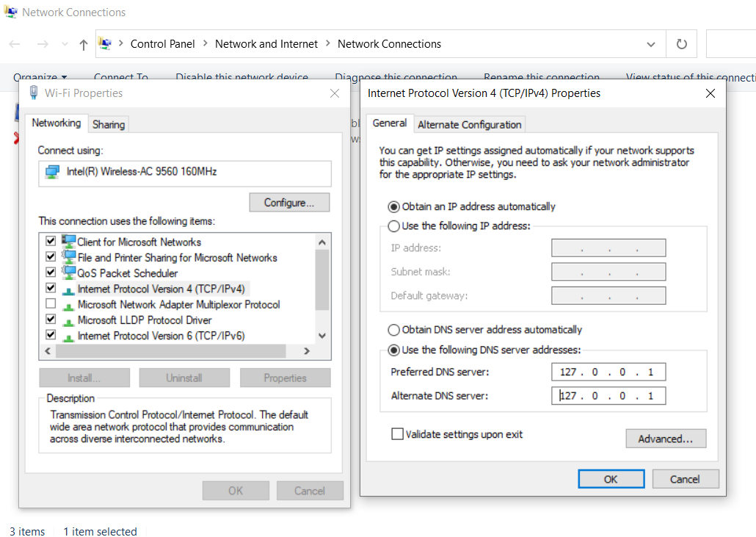756x537 pixels.
Task: Switch to Networking tab
Action: (57, 123)
